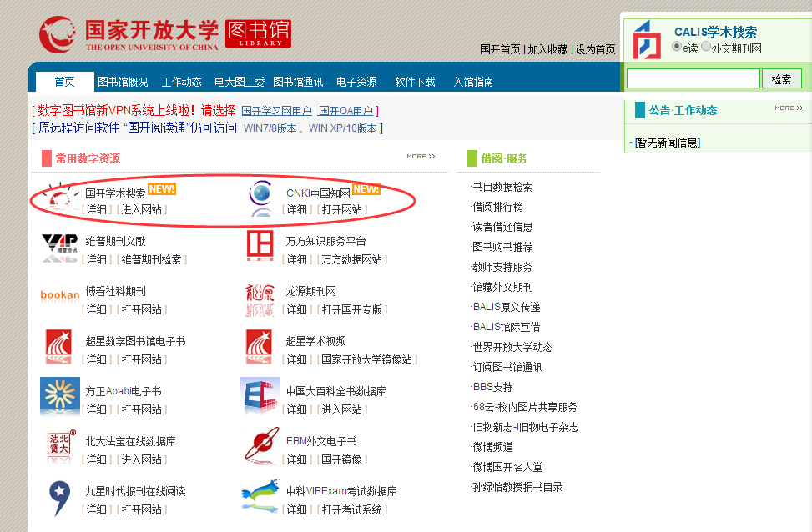Open the 方正Apabi电子书 icon

point(60,396)
